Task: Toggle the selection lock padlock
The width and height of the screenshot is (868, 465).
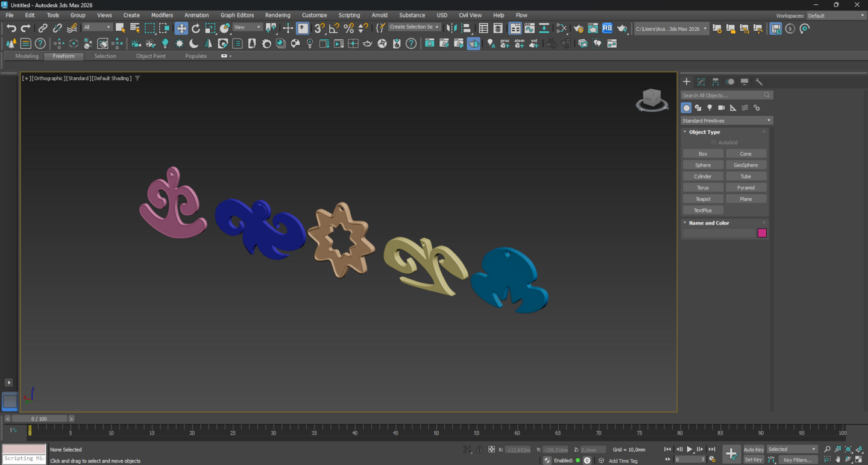Action: [x=479, y=450]
